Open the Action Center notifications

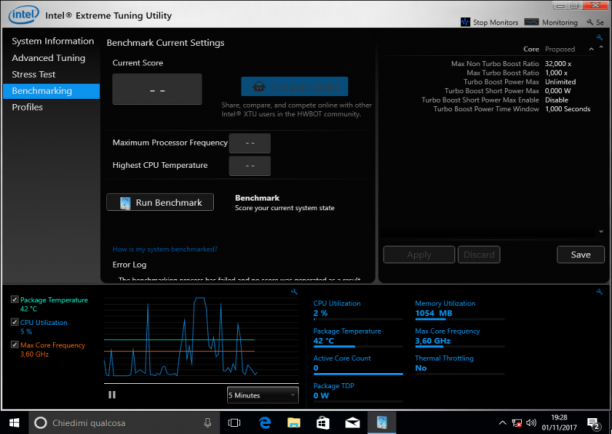[594, 423]
